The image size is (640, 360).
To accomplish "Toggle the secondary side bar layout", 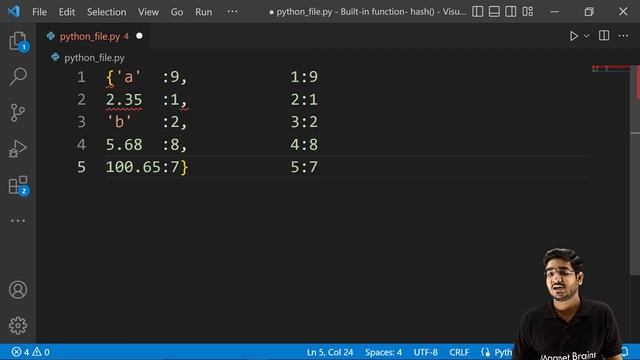I will [x=511, y=11].
